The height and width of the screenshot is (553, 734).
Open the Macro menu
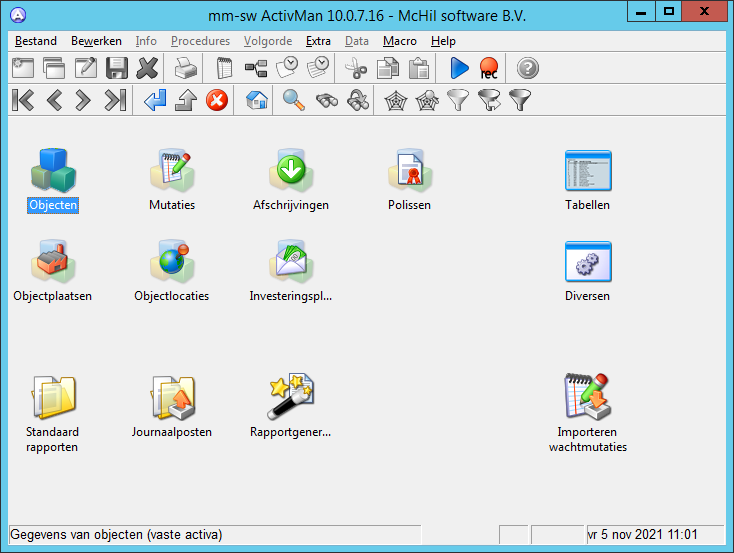pos(400,41)
